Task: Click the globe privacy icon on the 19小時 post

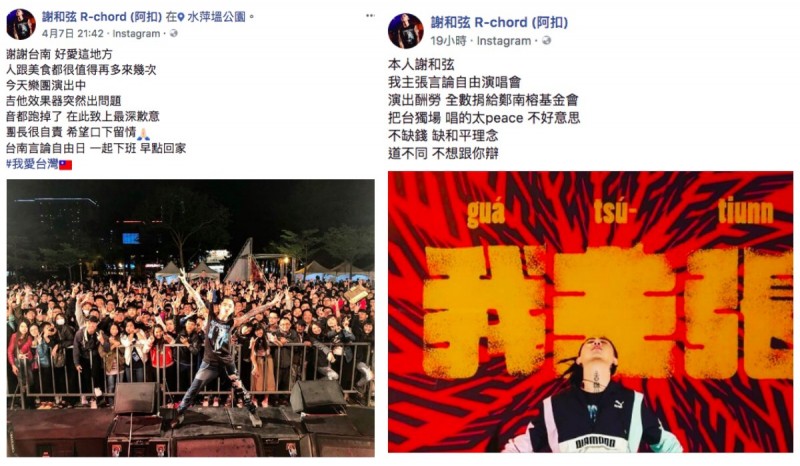Action: (x=546, y=40)
